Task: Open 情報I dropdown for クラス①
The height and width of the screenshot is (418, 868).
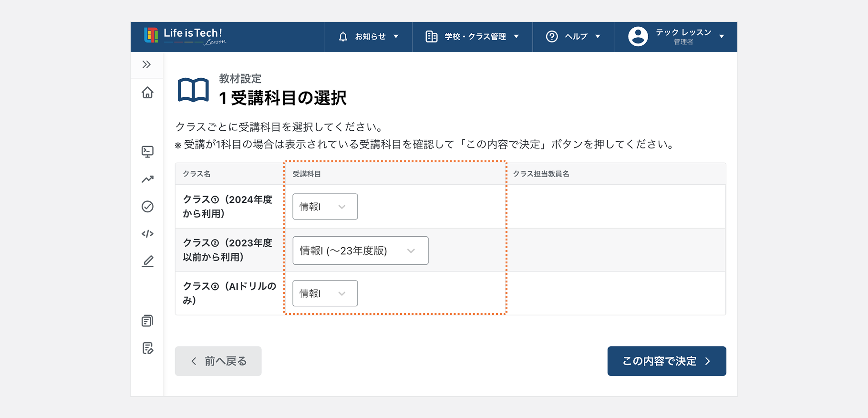Action: click(x=325, y=207)
